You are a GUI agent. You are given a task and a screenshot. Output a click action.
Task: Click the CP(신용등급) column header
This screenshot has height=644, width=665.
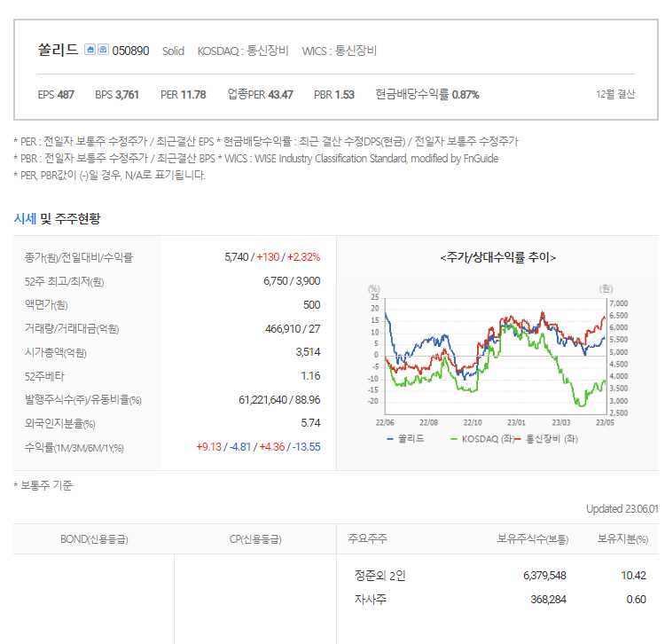tap(255, 539)
